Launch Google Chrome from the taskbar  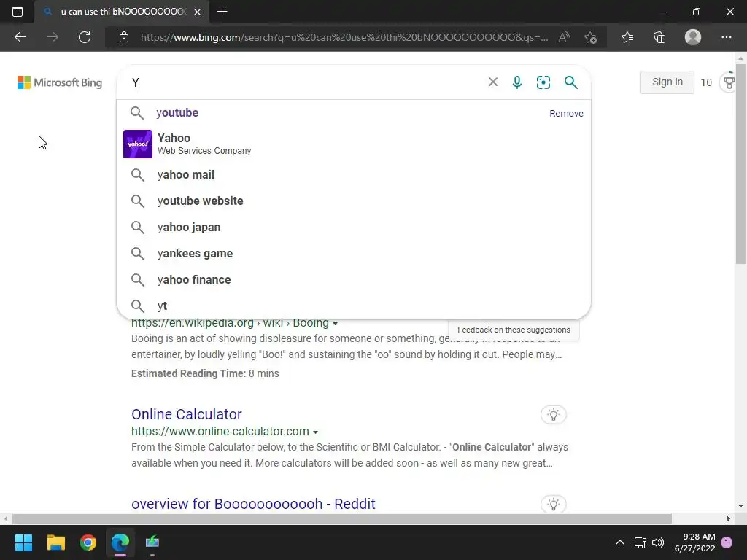point(88,542)
